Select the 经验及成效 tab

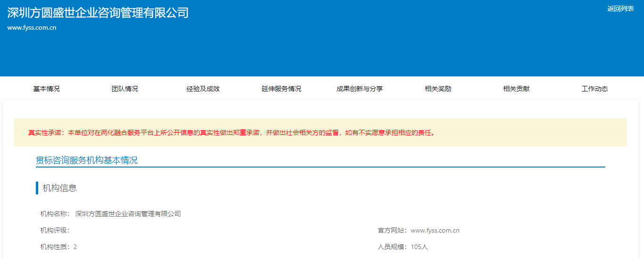coord(203,89)
